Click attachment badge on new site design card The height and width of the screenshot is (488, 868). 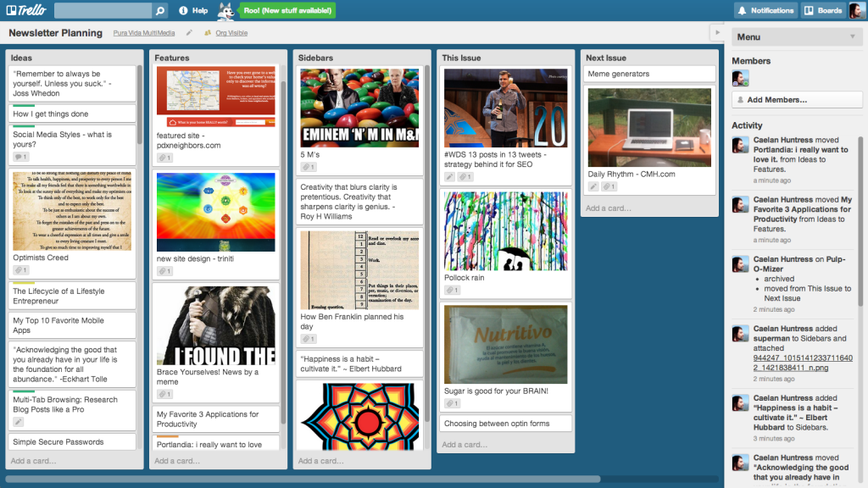164,271
